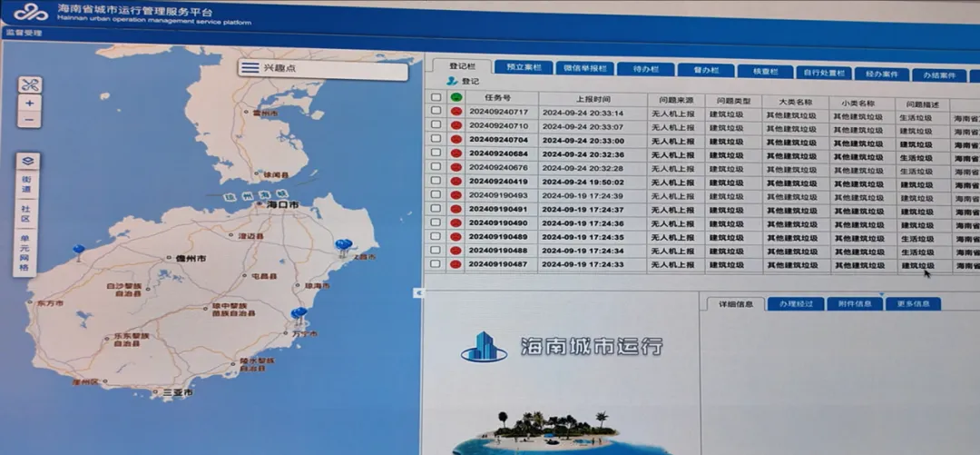Click the green status face in the table header
This screenshot has height=455, width=980.
pyautogui.click(x=456, y=97)
